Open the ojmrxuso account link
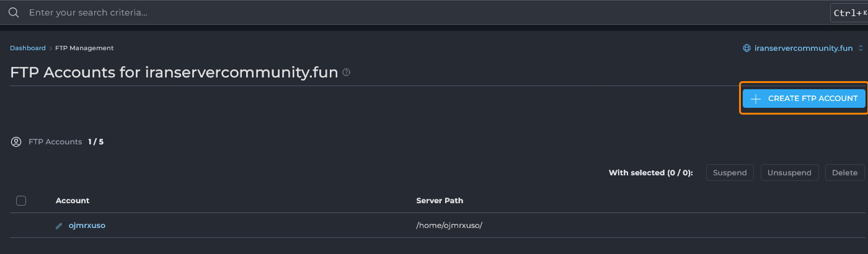868x254 pixels. pos(87,226)
